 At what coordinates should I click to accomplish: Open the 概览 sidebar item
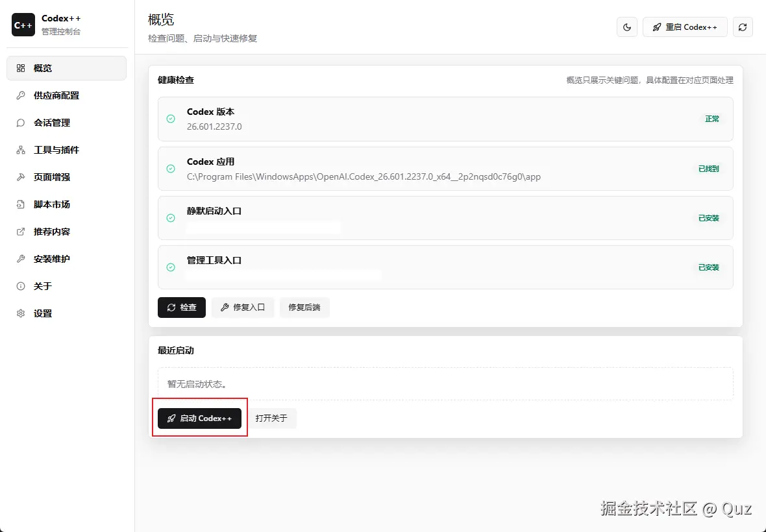click(66, 68)
